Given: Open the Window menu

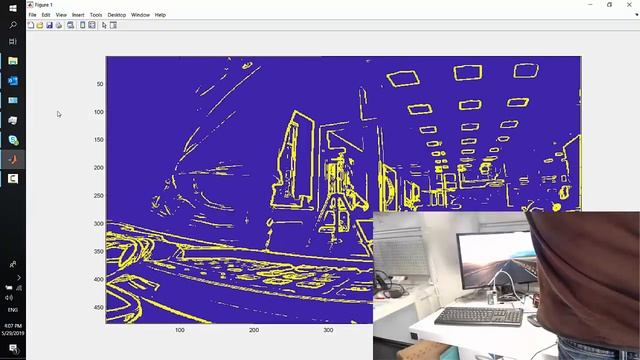Looking at the screenshot, I should tap(140, 15).
